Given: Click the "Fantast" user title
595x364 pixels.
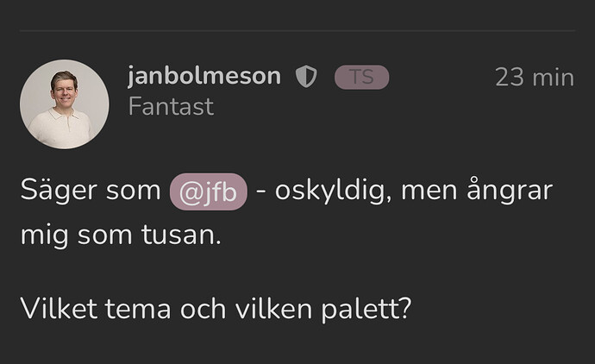Looking at the screenshot, I should 170,108.
